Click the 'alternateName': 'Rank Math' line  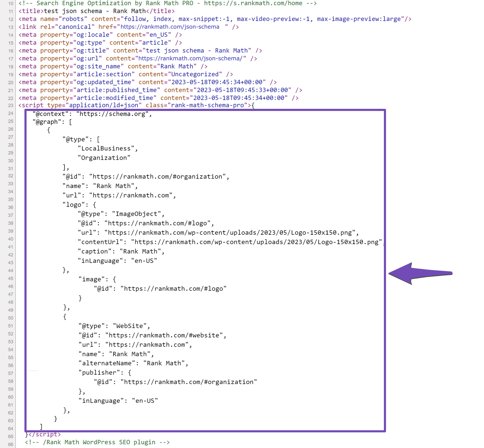point(133,363)
